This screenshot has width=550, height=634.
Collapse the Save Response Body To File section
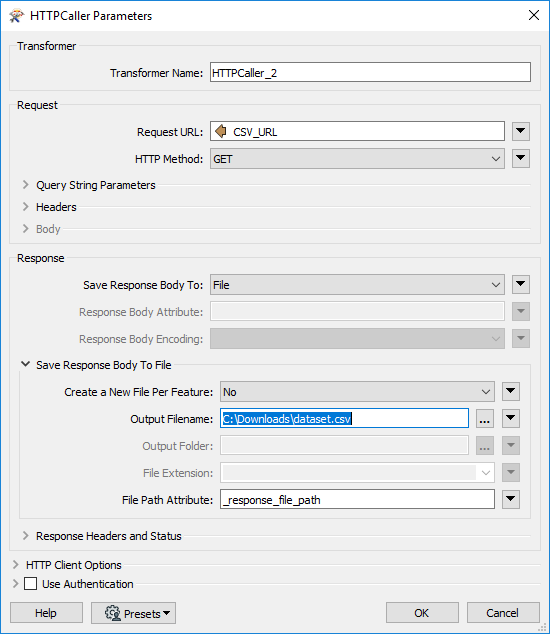[25, 364]
